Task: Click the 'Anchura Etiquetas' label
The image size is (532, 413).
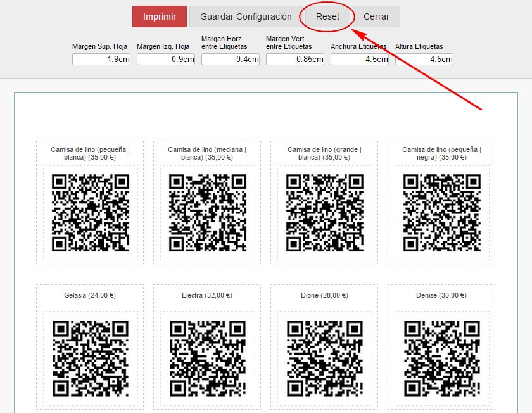Action: tap(358, 46)
